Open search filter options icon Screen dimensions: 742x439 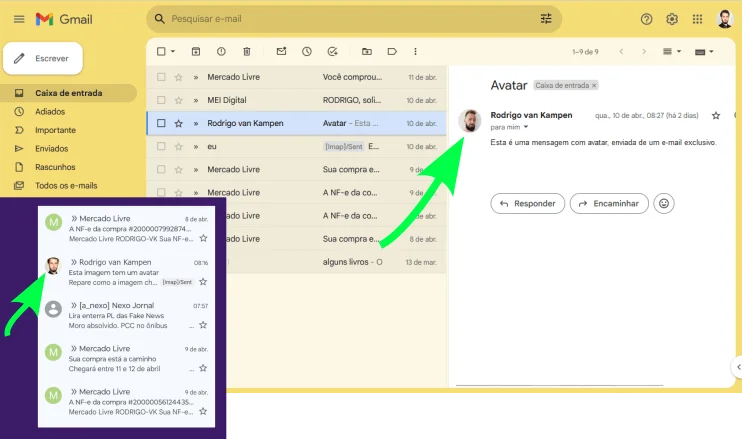546,19
